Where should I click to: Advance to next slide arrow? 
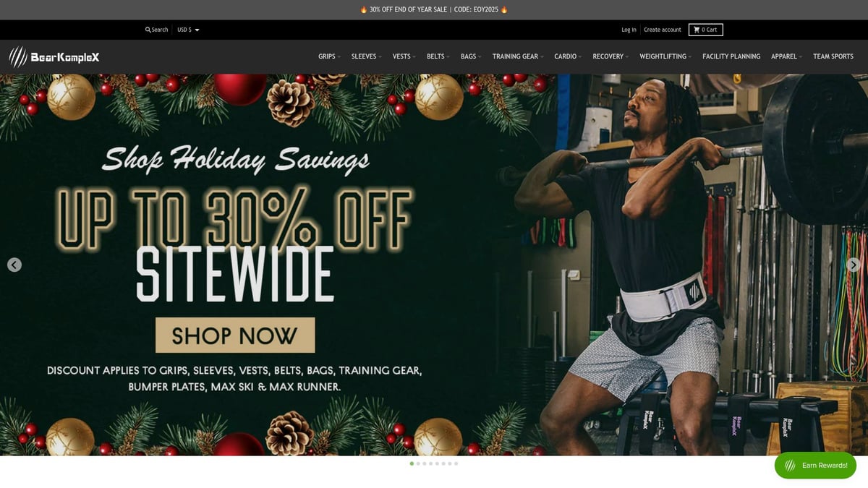coord(854,265)
